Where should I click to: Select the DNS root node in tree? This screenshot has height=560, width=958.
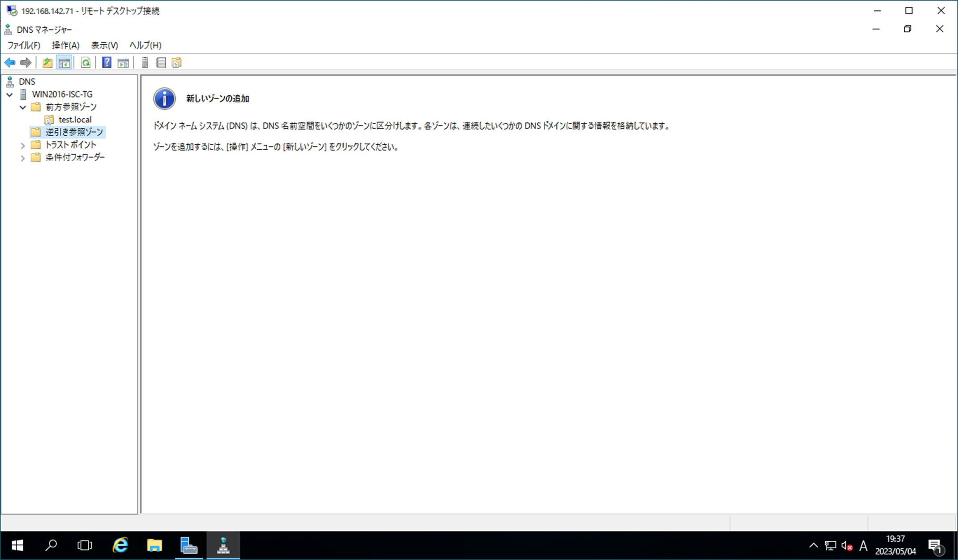(27, 82)
